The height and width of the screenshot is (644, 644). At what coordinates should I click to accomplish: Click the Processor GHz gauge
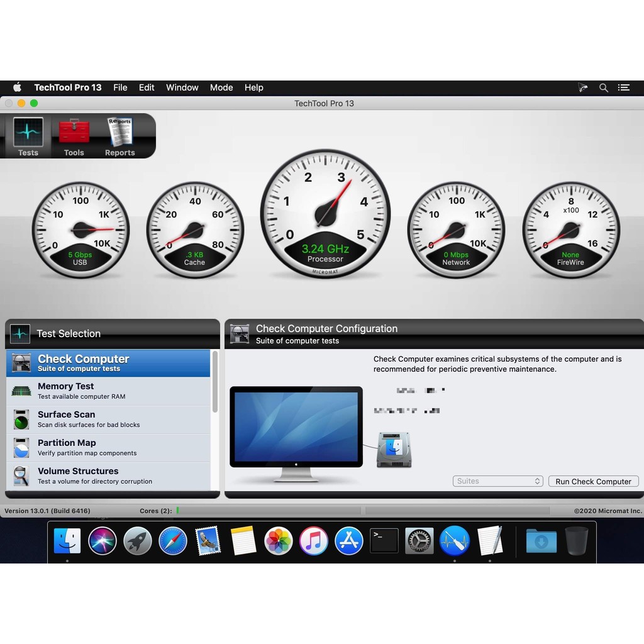[x=325, y=214]
